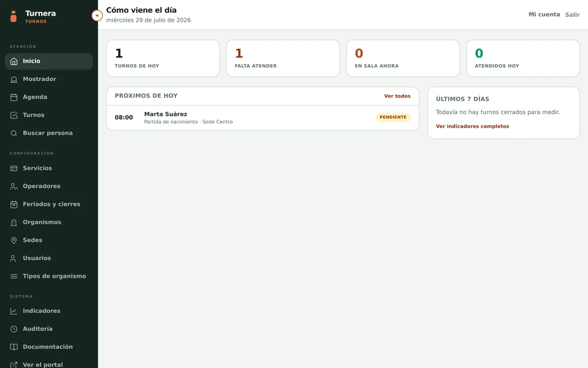Click the Usuarios person icon
Image resolution: width=588 pixels, height=368 pixels.
click(x=14, y=258)
